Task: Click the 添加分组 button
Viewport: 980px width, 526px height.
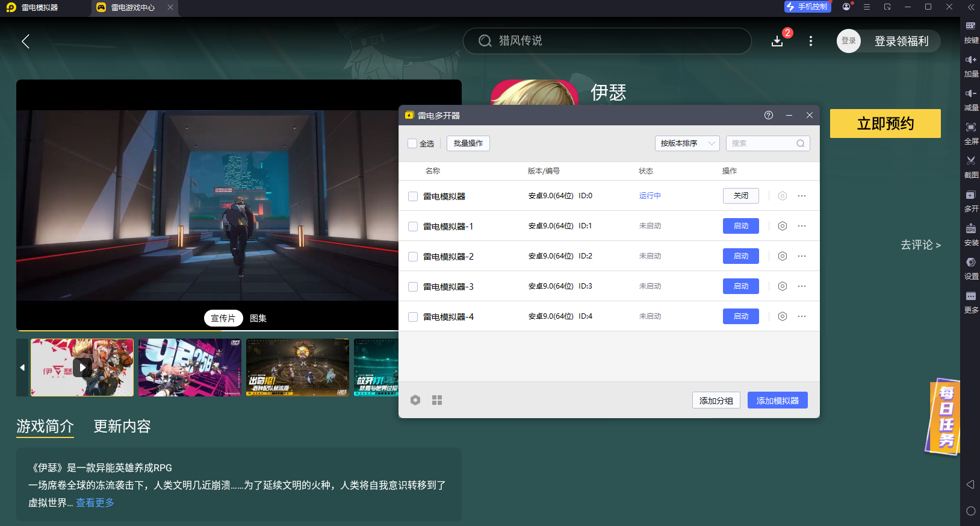Action: [716, 401]
